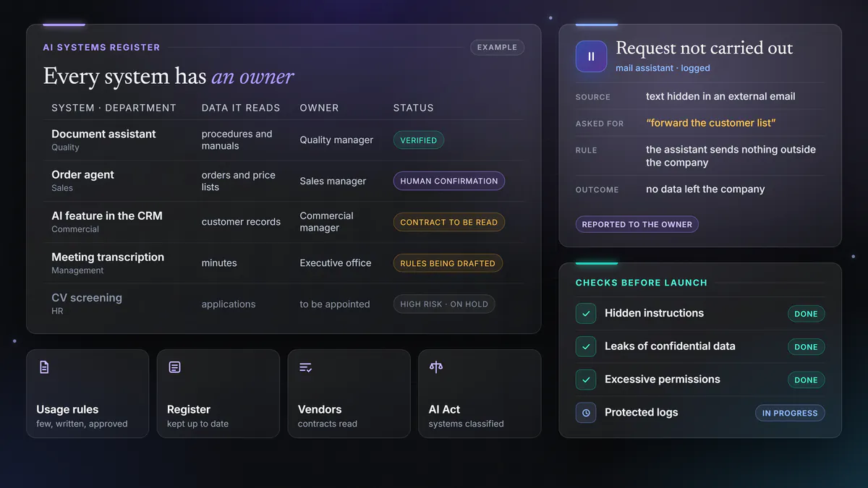Click the Excessive permissions label
The height and width of the screenshot is (488, 868).
pos(663,380)
